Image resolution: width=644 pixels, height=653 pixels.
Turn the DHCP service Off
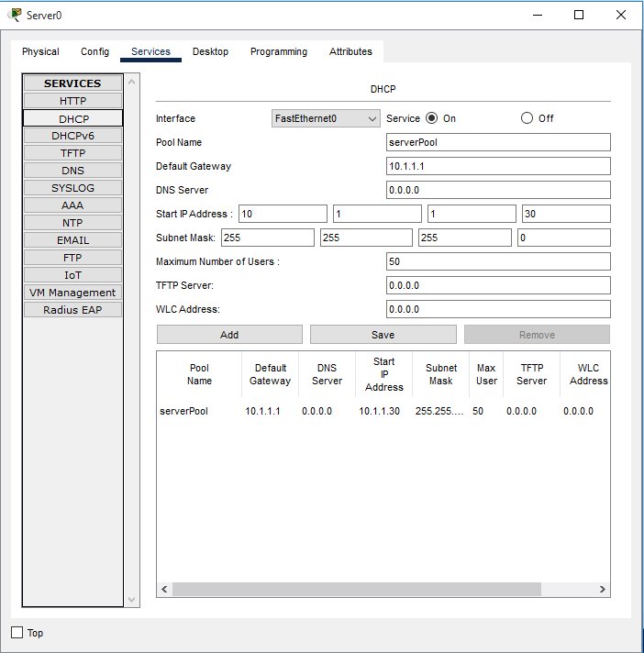(x=527, y=118)
